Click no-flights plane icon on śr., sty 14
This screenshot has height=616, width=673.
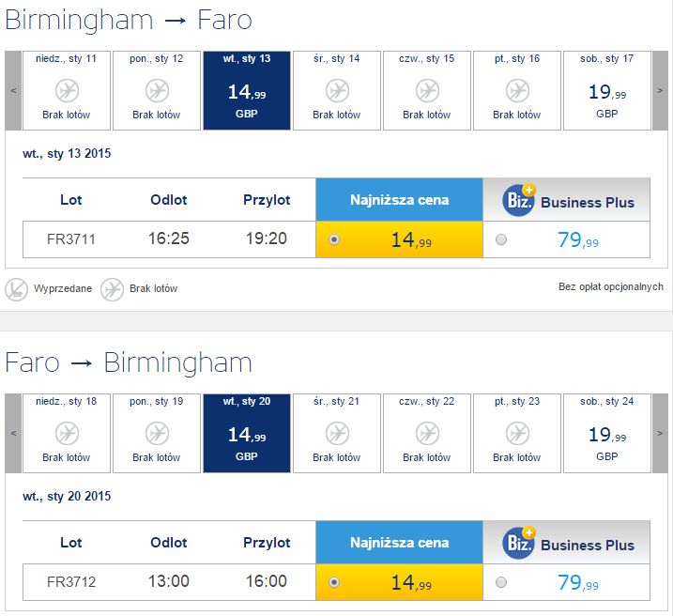click(337, 91)
